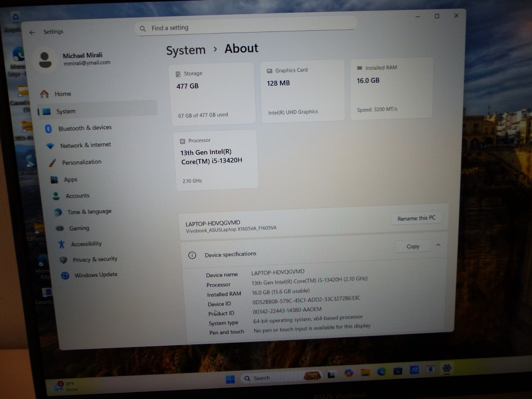Open File Explorer from the taskbar
The image size is (532, 399).
(365, 372)
